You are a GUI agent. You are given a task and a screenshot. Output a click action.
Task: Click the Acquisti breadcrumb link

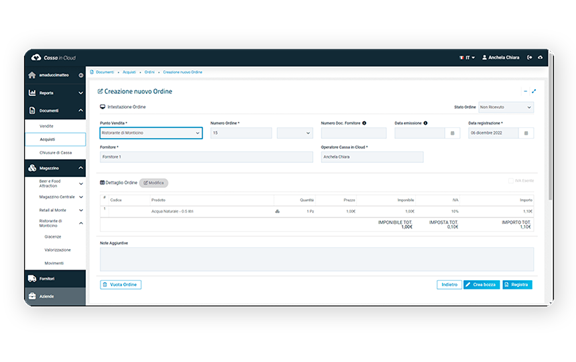click(129, 72)
